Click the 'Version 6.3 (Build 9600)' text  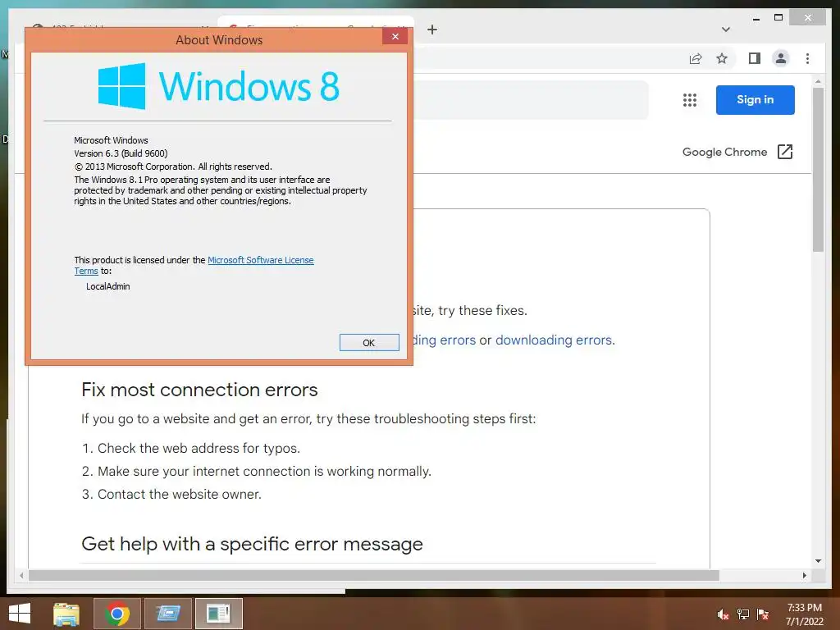point(121,153)
